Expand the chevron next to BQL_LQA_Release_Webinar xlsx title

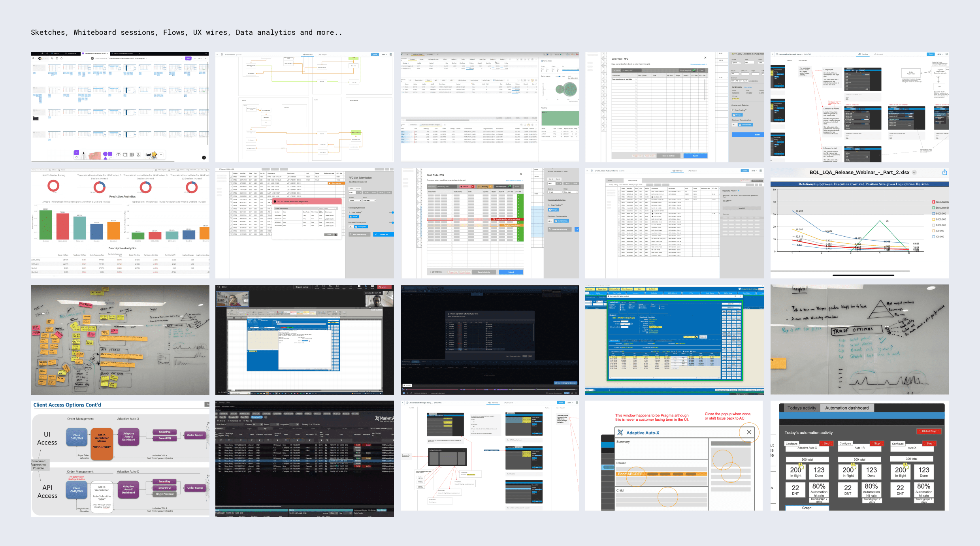click(x=914, y=172)
